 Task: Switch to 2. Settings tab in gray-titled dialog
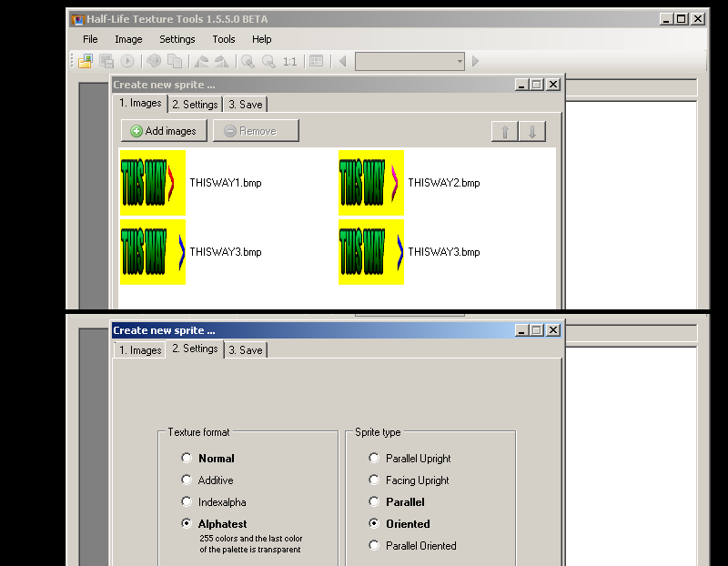(195, 105)
